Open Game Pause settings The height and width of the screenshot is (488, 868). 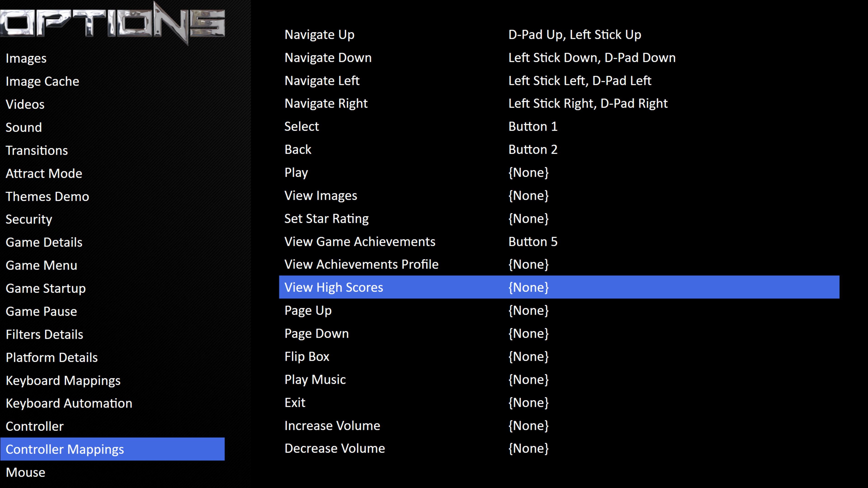point(113,312)
